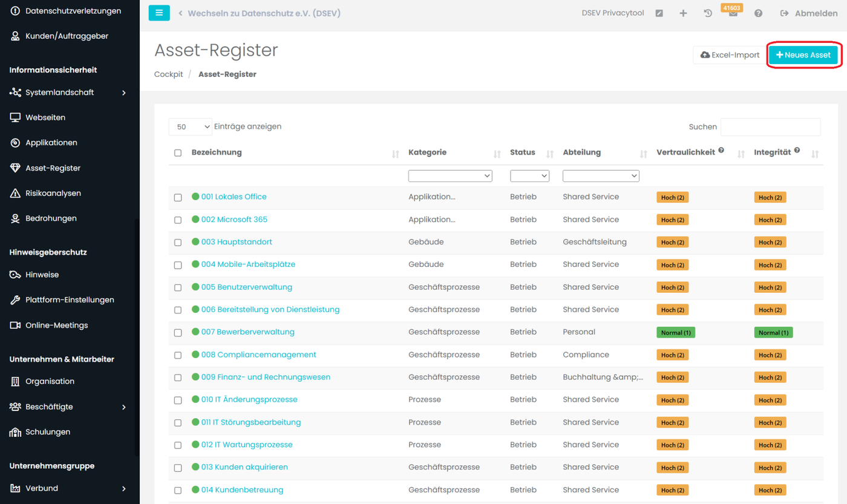Click the Kunden/Auftraggeber person icon
Image resolution: width=847 pixels, height=504 pixels.
pos(15,36)
